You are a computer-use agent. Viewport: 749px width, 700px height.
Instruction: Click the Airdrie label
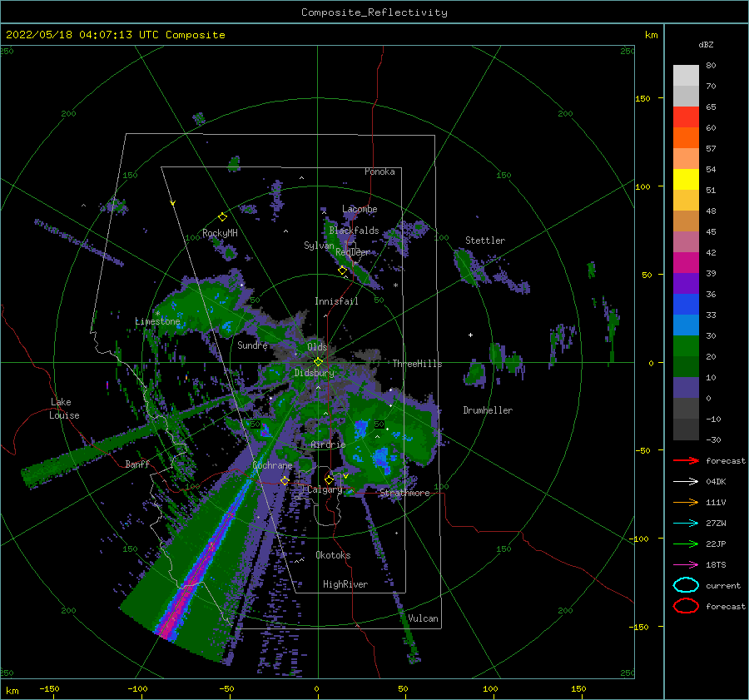[x=328, y=444]
